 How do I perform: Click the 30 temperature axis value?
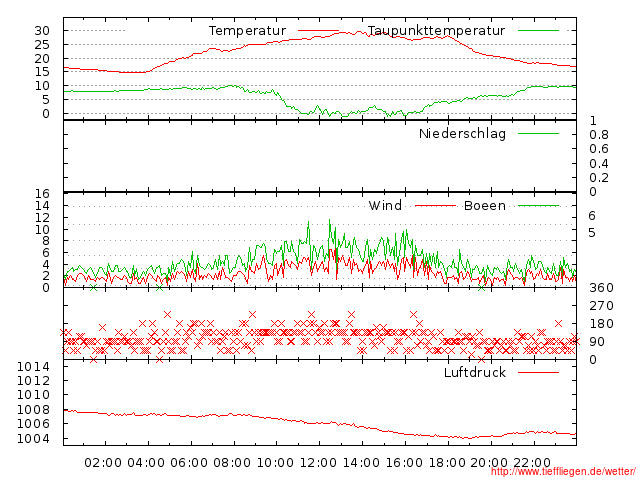[42, 31]
